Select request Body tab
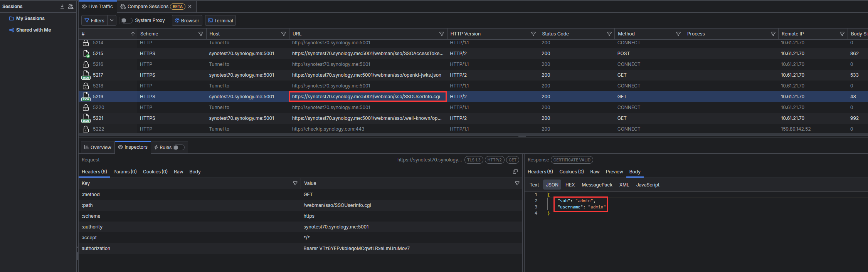 point(195,172)
